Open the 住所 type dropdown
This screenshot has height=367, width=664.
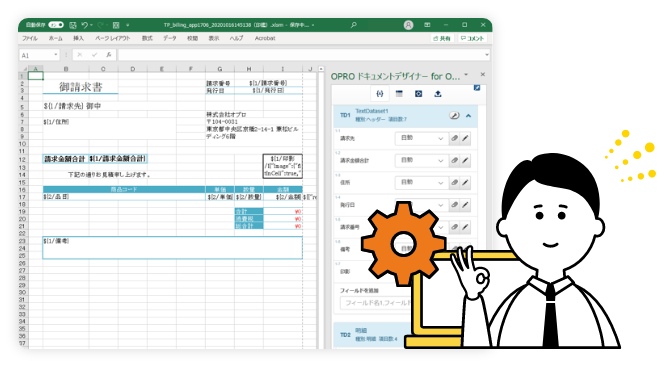point(421,182)
